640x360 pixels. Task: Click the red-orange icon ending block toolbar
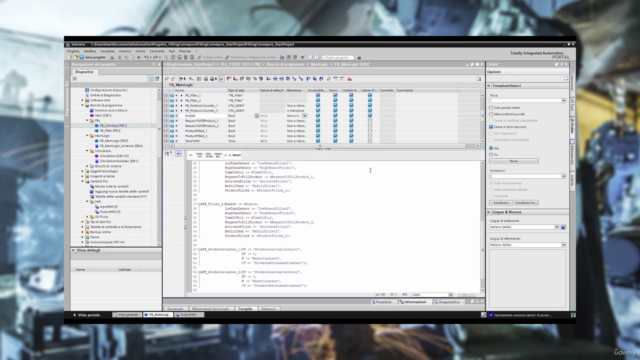click(x=349, y=78)
